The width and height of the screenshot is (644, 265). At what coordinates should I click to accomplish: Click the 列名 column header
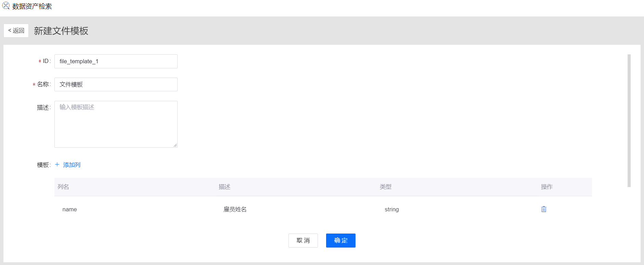pos(63,187)
